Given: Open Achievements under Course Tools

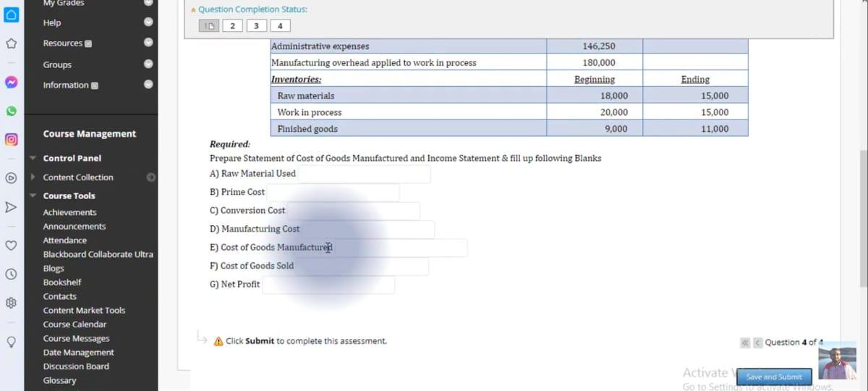Looking at the screenshot, I should pos(69,212).
